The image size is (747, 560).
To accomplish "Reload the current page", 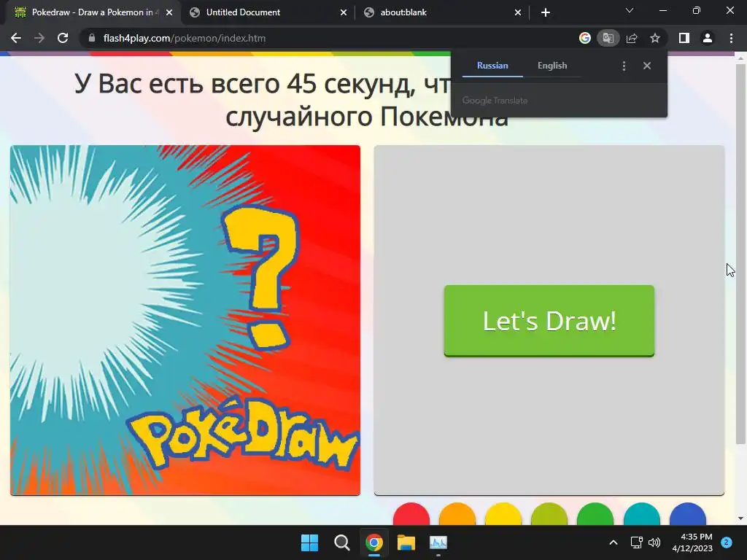I will [63, 38].
